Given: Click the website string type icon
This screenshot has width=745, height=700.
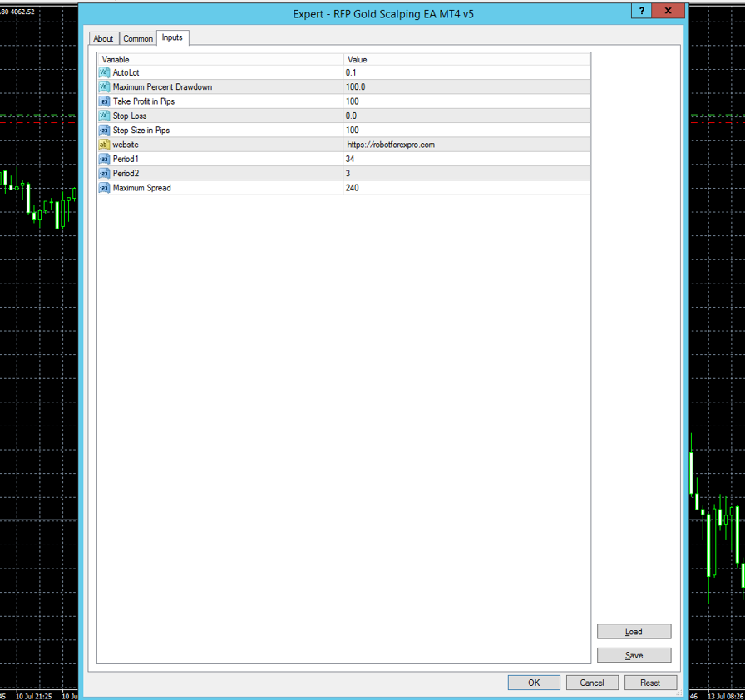Looking at the screenshot, I should 104,145.
